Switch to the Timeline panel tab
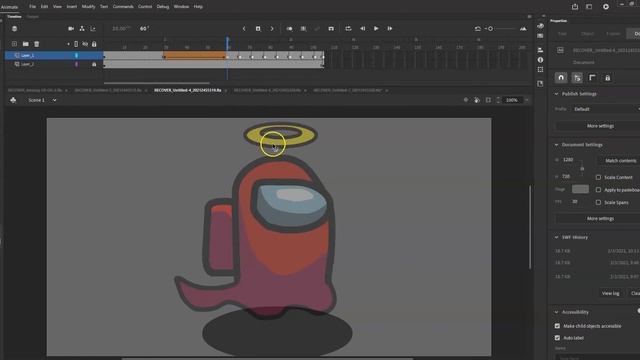 click(x=14, y=17)
